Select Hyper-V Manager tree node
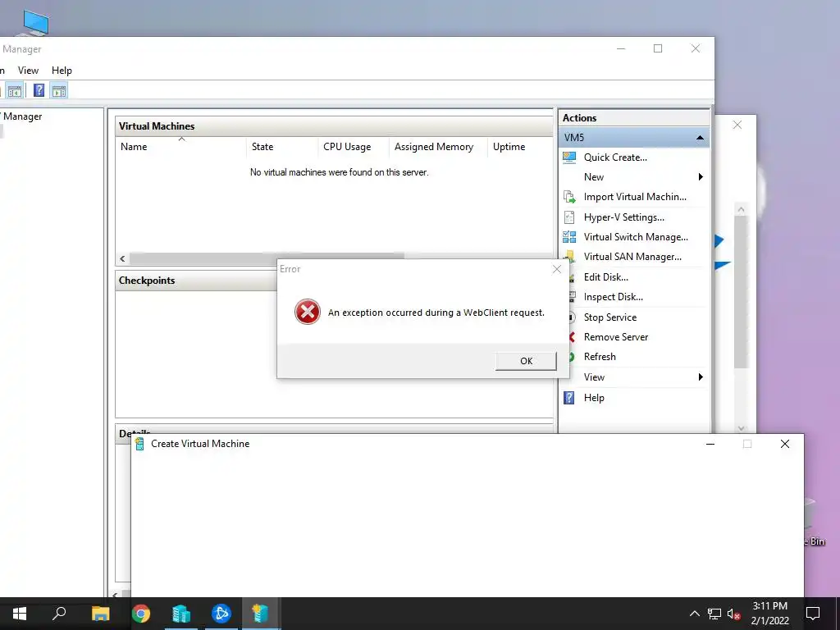This screenshot has width=840, height=630. pyautogui.click(x=21, y=116)
